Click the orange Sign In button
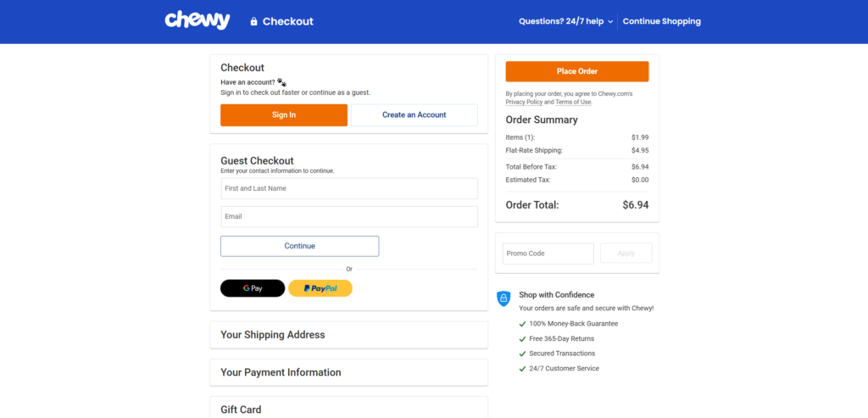Image resolution: width=868 pixels, height=418 pixels. [x=284, y=115]
